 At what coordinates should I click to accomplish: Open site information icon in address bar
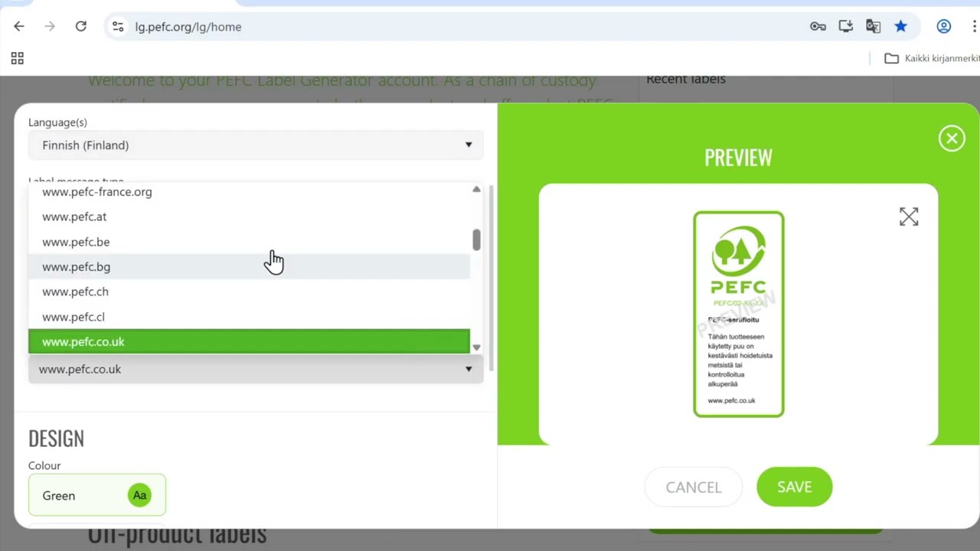tap(118, 27)
